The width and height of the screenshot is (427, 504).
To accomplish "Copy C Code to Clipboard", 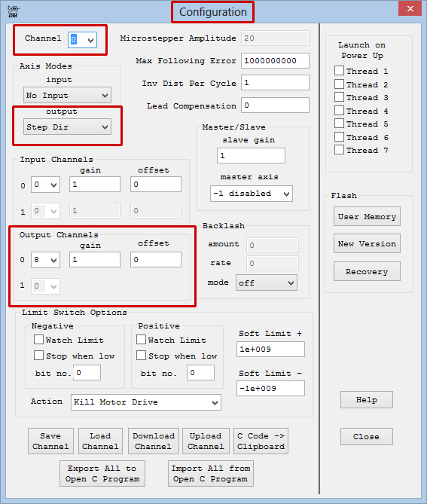I will click(x=261, y=441).
